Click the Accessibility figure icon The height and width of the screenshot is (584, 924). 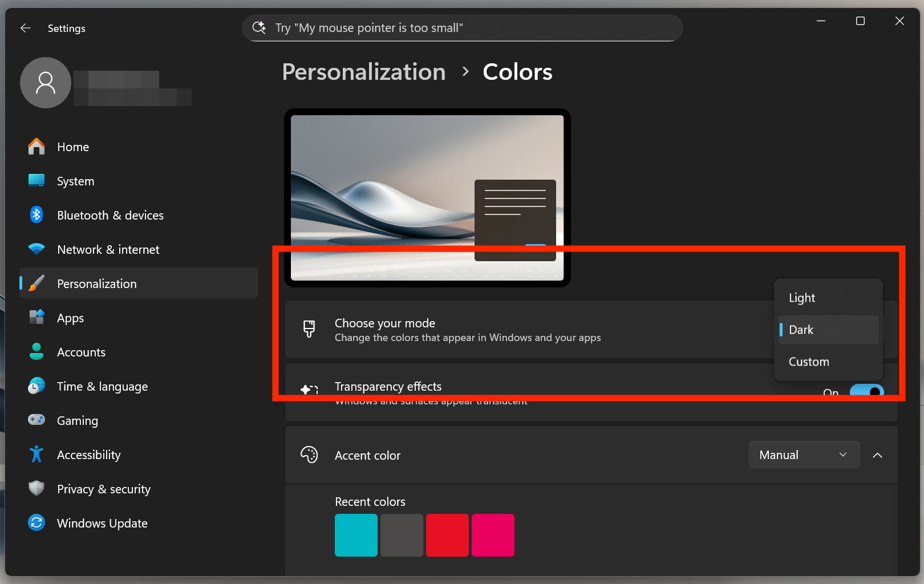(37, 455)
